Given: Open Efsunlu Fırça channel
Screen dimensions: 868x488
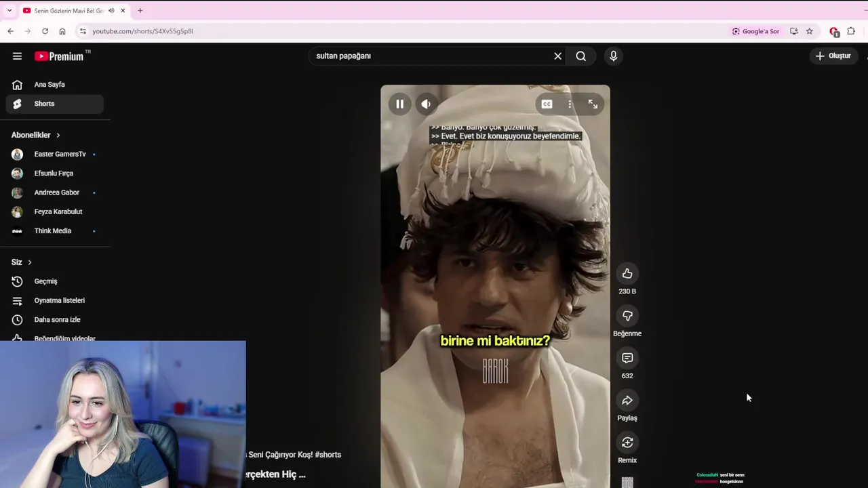Looking at the screenshot, I should point(55,174).
